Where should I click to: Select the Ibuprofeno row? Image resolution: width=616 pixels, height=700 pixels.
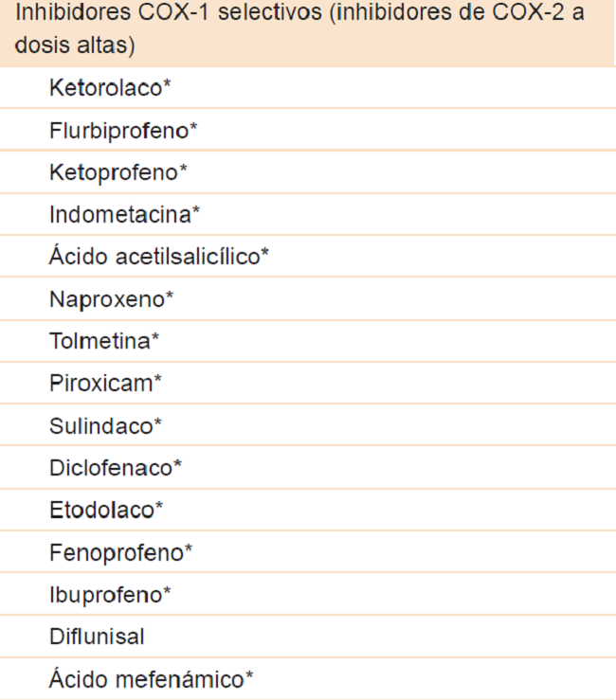(x=106, y=594)
